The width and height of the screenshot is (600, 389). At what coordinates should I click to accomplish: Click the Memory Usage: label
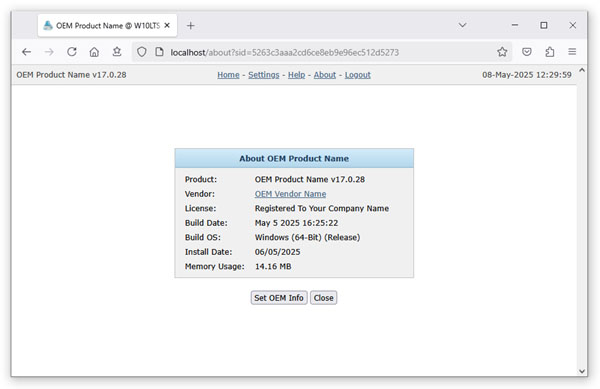tap(215, 267)
